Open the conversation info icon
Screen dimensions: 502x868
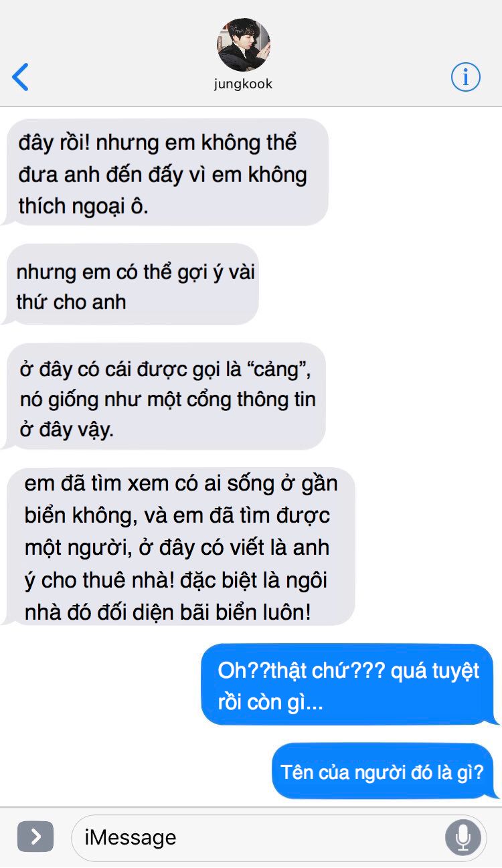(x=465, y=77)
